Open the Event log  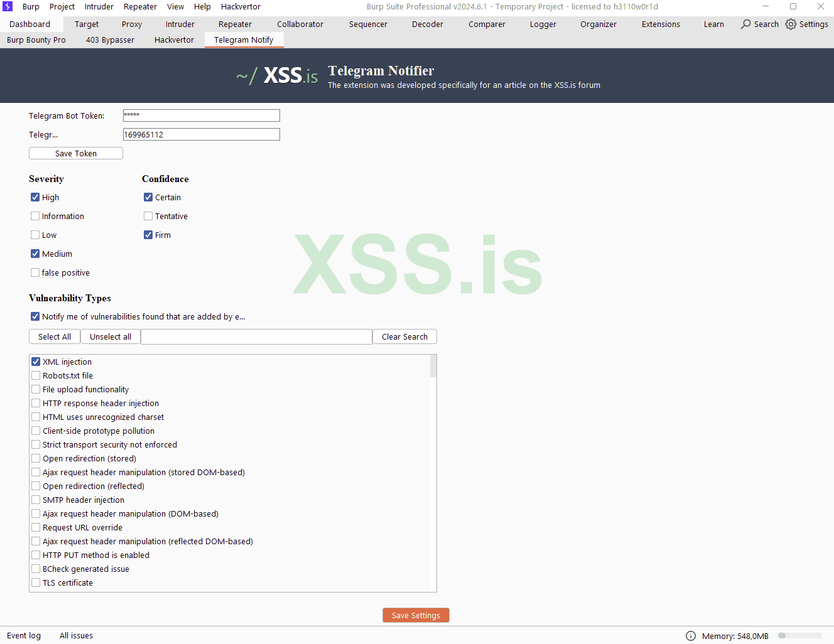pyautogui.click(x=24, y=635)
